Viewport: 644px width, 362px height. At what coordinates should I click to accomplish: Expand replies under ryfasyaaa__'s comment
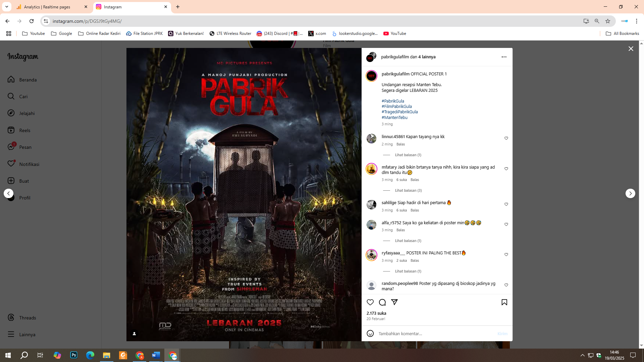tap(408, 271)
